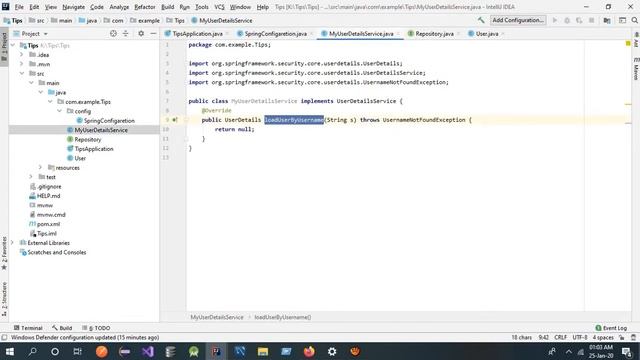Toggle tool windows button in status bar corner

pos(4,337)
